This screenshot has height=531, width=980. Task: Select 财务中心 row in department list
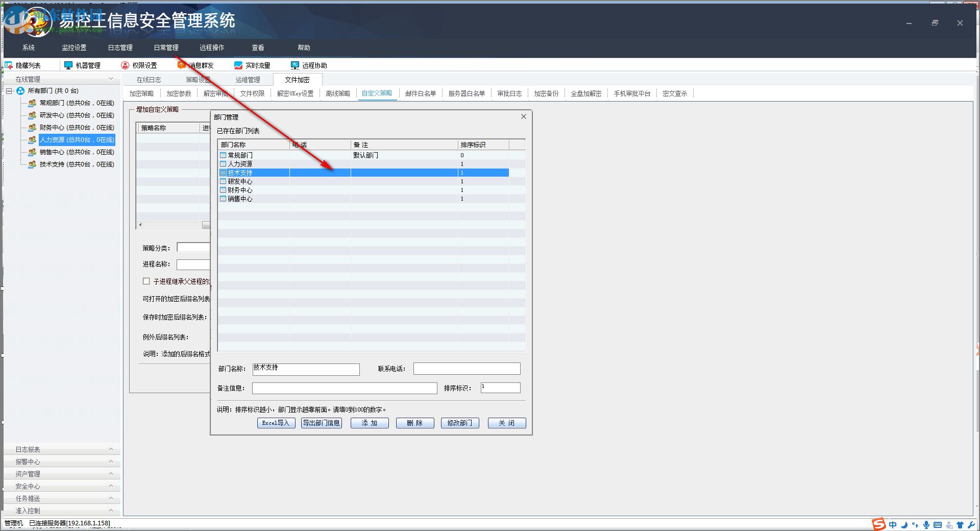[x=240, y=190]
